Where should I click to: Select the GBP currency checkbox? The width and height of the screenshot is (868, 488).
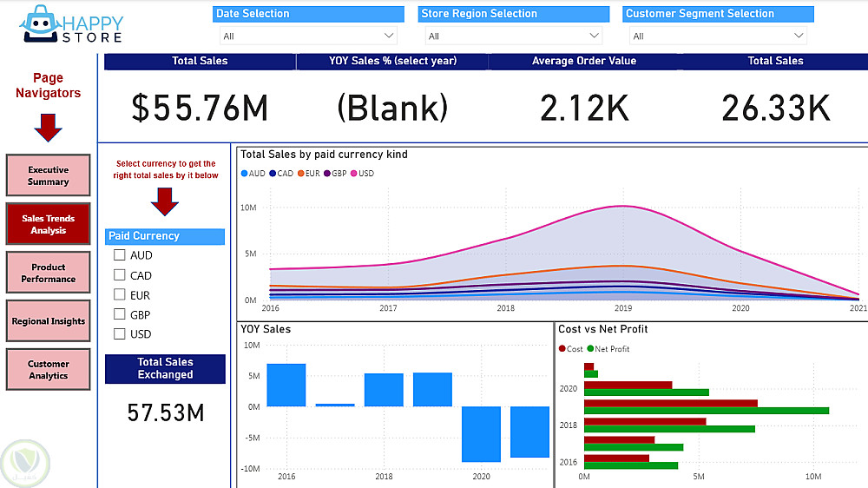click(119, 314)
